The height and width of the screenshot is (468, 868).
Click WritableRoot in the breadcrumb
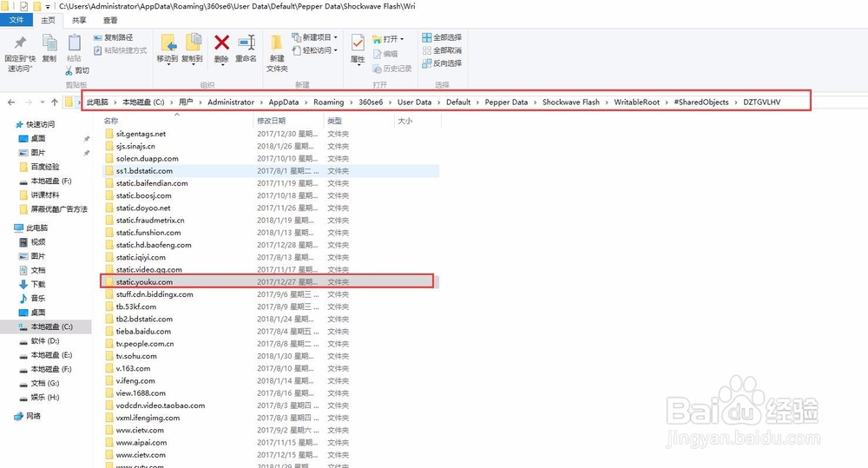click(636, 102)
